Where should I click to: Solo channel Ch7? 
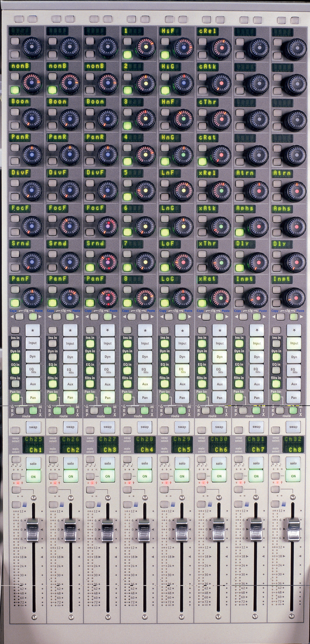click(256, 463)
